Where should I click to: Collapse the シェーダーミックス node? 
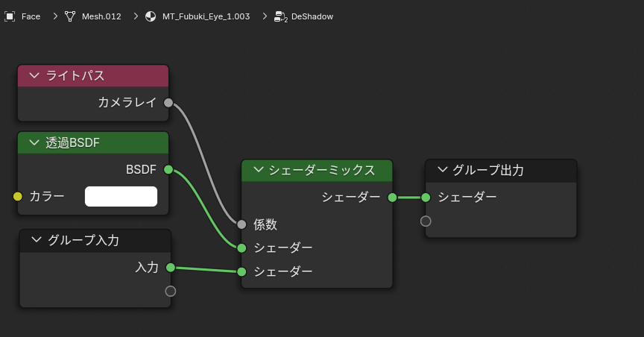(259, 170)
